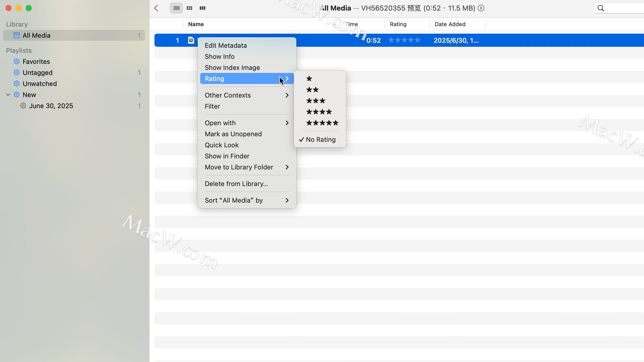Open the Rating submenu entry

coord(247,78)
